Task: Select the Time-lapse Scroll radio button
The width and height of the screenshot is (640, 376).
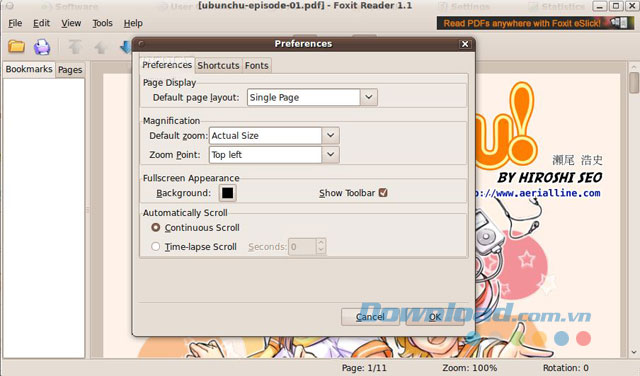Action: point(156,247)
